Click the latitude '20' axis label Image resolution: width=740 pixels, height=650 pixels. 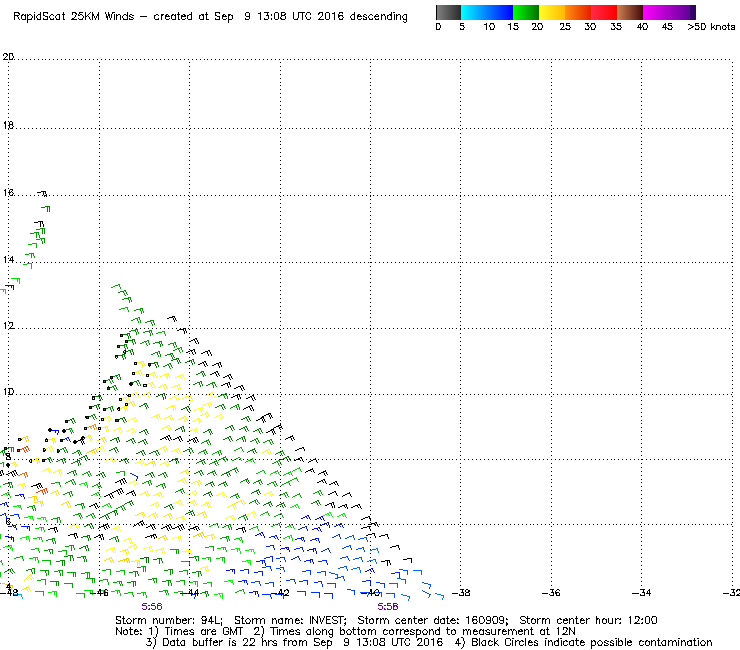(8, 57)
